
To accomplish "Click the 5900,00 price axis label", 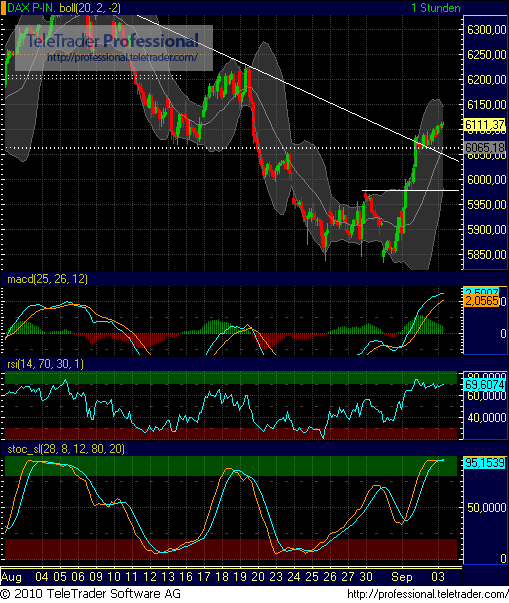I will (x=486, y=230).
